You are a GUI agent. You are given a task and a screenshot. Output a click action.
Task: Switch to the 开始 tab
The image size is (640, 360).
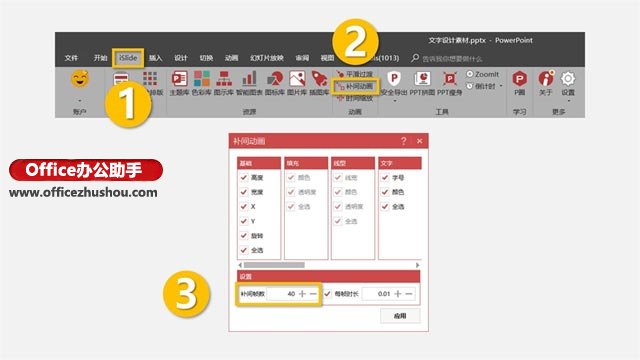[100, 58]
